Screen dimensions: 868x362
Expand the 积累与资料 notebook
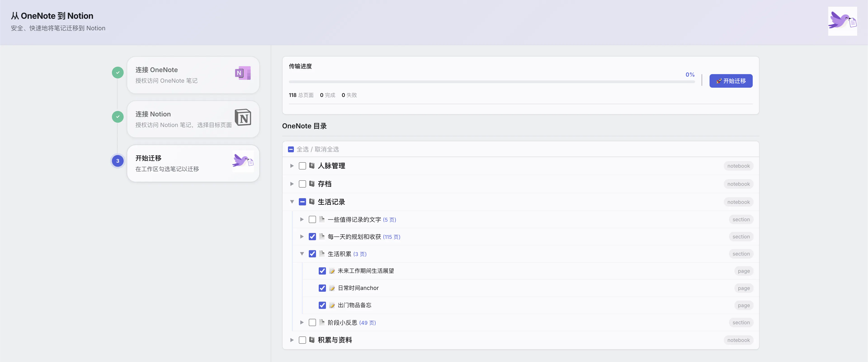click(292, 340)
